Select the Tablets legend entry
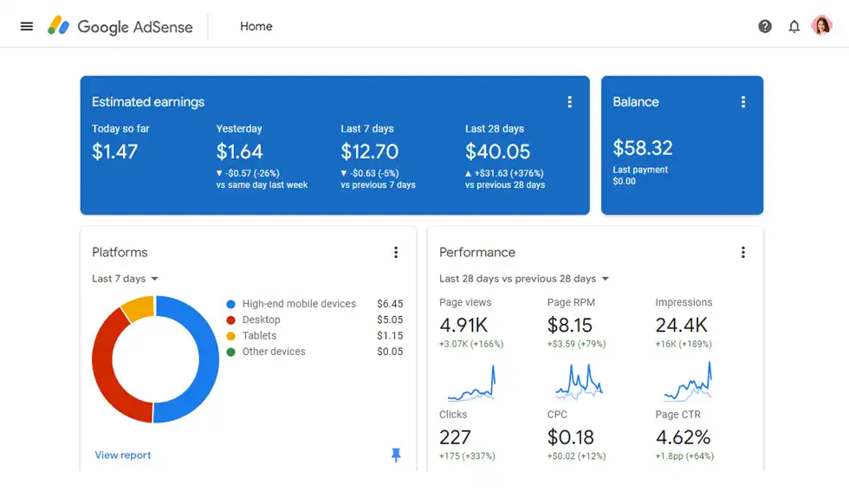849x504 pixels. click(259, 336)
